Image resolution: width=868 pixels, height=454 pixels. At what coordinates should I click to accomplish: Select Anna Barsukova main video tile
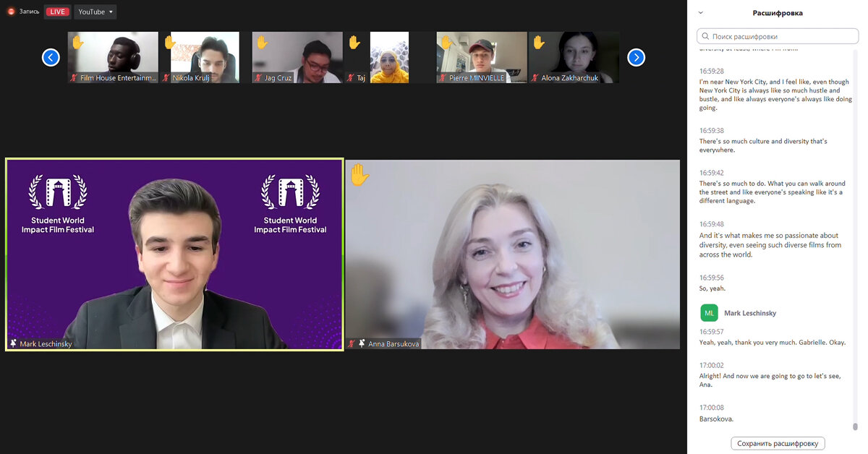pyautogui.click(x=513, y=254)
